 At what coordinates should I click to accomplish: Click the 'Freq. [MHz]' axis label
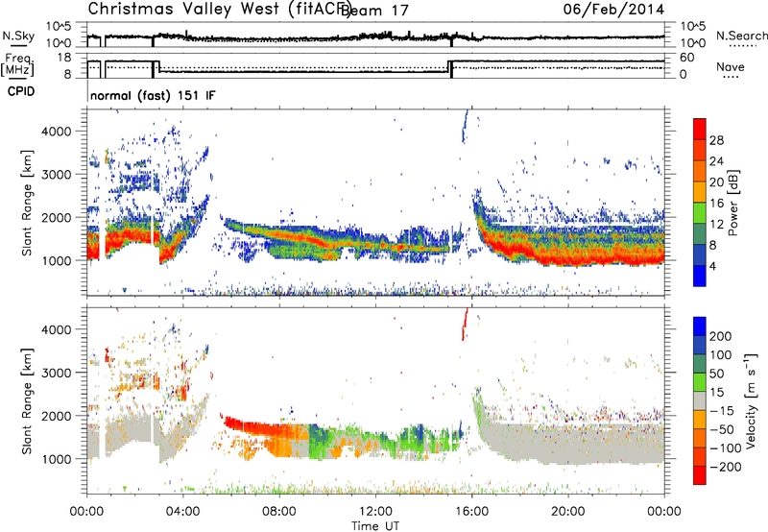(x=18, y=64)
